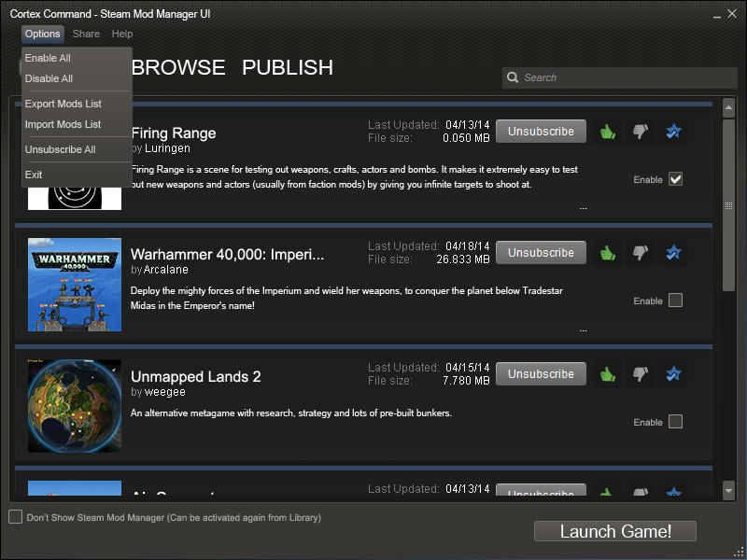This screenshot has width=747, height=560.
Task: Choose Enable All from Options menu
Action: pos(48,58)
